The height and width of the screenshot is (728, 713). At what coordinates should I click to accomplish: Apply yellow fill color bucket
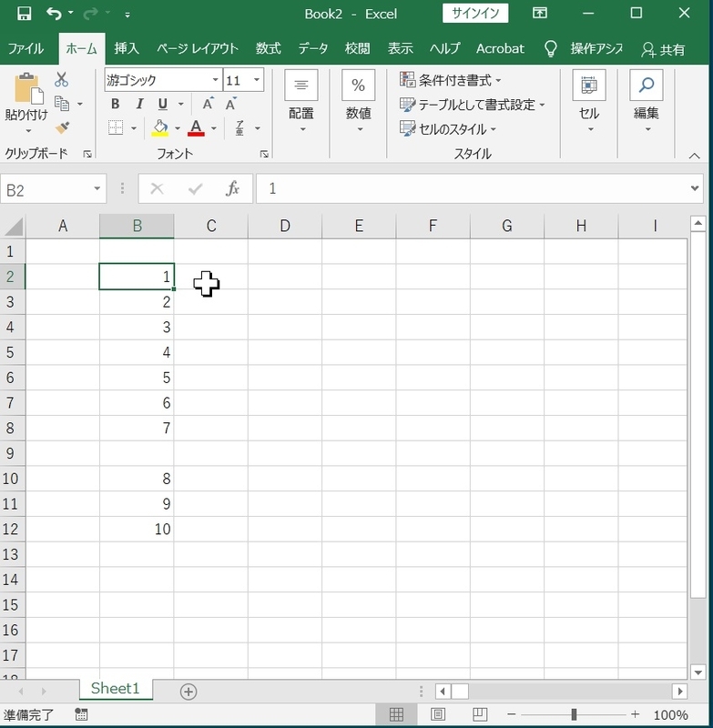[x=160, y=127]
